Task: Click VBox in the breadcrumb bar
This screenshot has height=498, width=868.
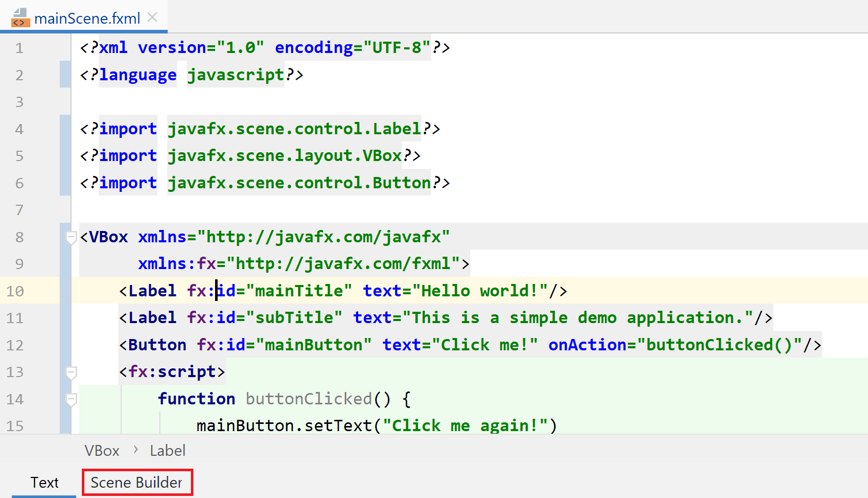Action: point(102,451)
